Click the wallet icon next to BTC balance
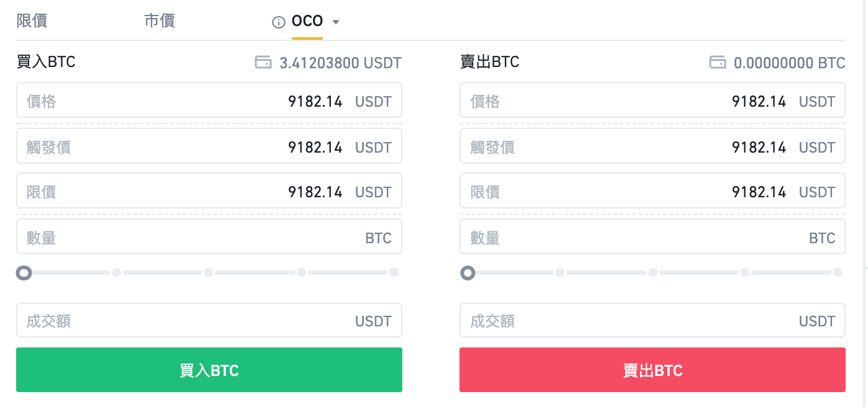This screenshot has height=407, width=868. (718, 62)
